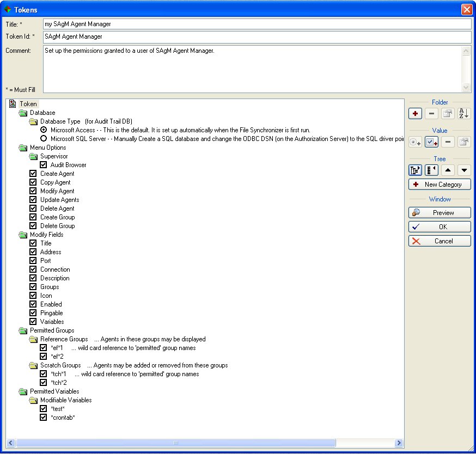Image resolution: width=476 pixels, height=454 pixels.
Task: Uncheck the Audit Browser checkbox
Action: (44, 165)
